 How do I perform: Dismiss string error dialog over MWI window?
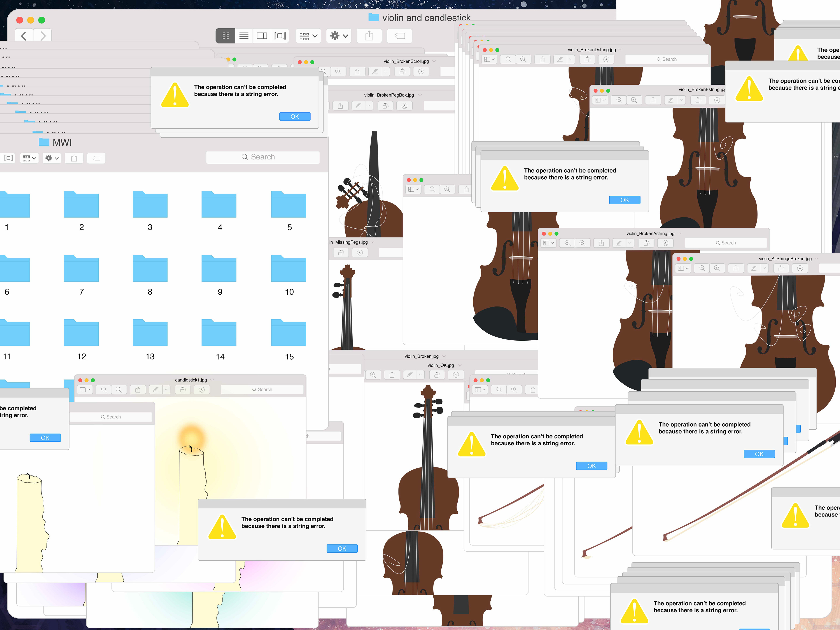[295, 117]
